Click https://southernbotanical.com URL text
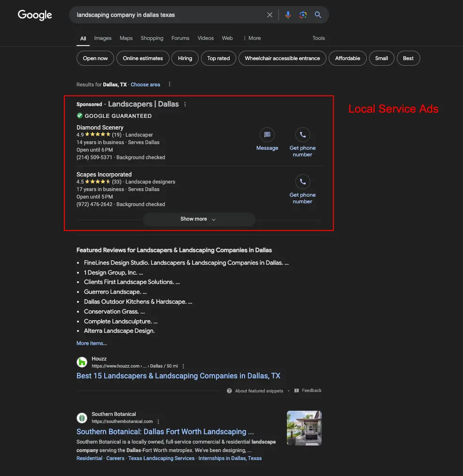 tap(122, 422)
